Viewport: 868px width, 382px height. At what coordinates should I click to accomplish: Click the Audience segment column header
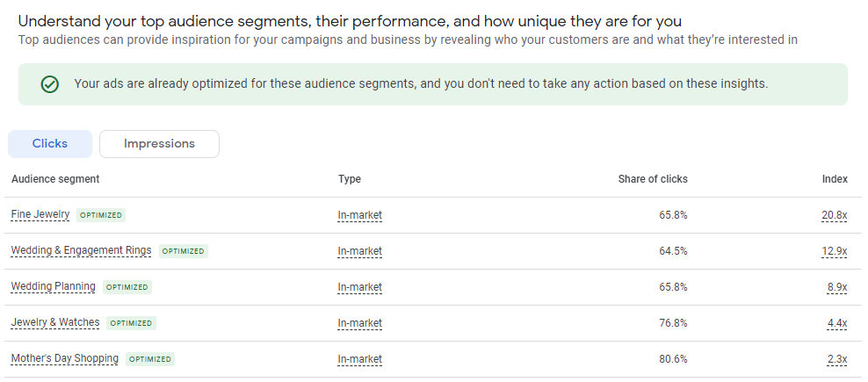55,179
